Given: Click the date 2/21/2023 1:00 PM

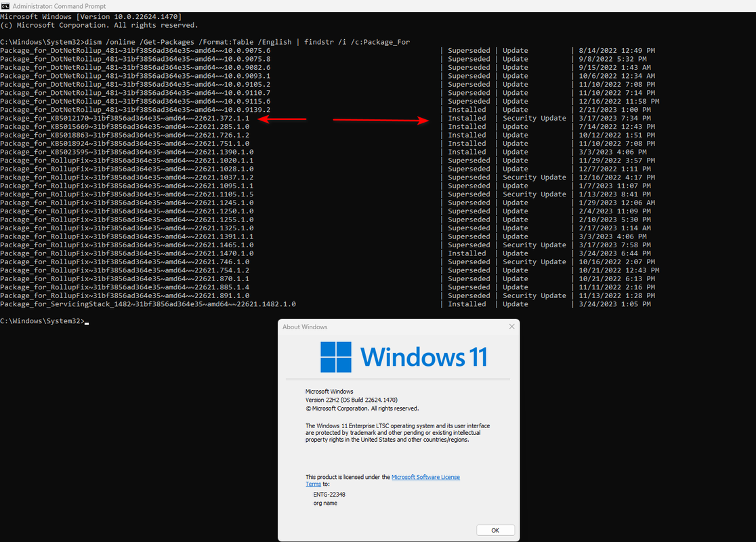Looking at the screenshot, I should 614,110.
